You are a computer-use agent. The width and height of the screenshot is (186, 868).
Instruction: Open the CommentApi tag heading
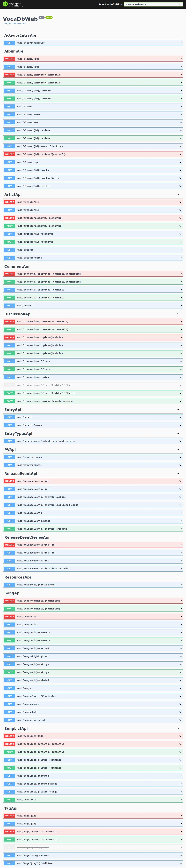pos(17,266)
